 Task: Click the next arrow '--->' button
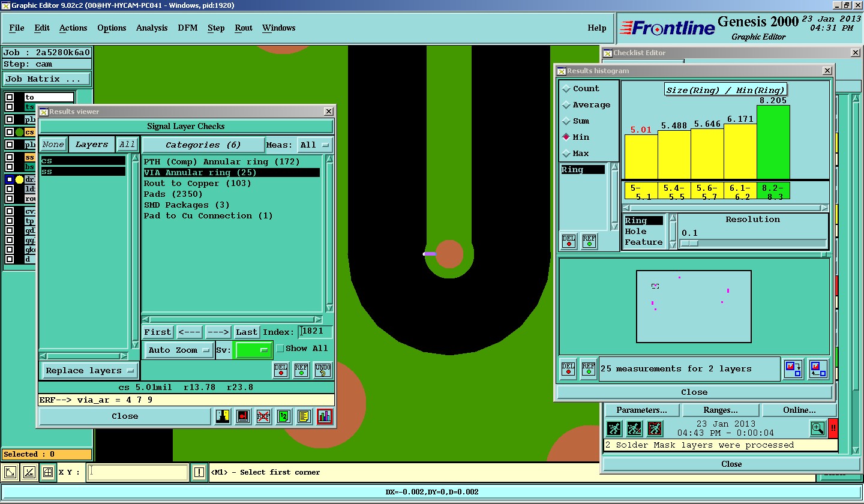point(218,332)
